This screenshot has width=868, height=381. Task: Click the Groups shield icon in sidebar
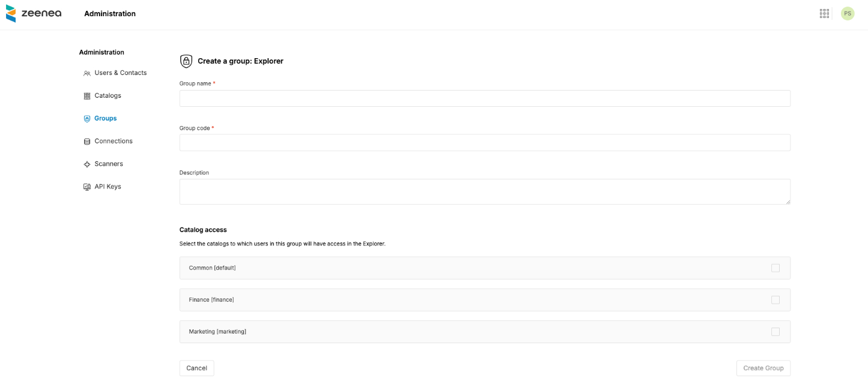pyautogui.click(x=87, y=119)
